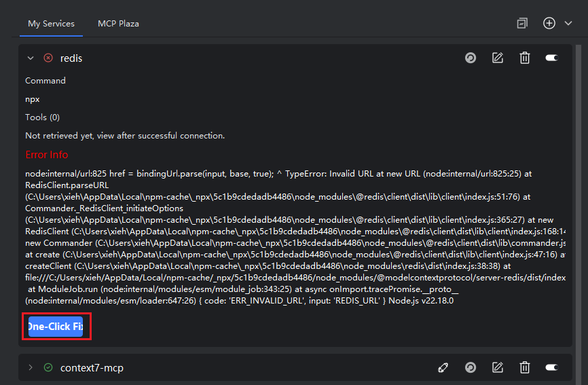Click the green connected status icon on context7-mcp
This screenshot has width=588, height=385.
(x=48, y=368)
